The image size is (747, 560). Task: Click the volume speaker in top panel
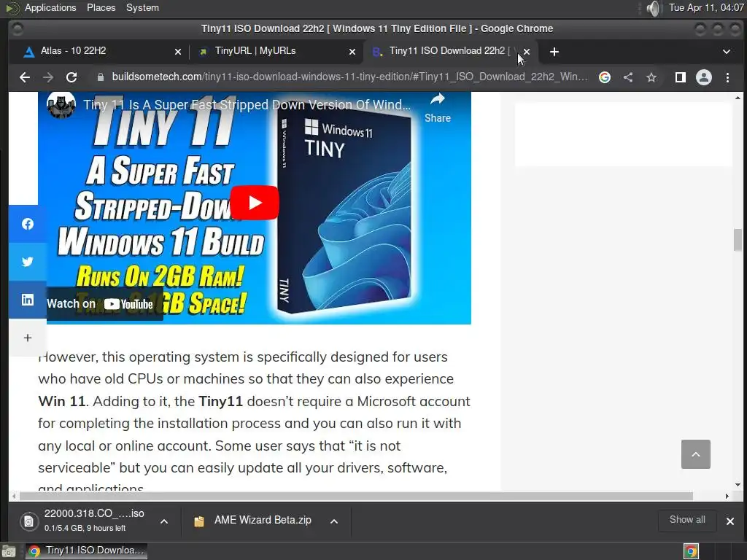tap(654, 8)
